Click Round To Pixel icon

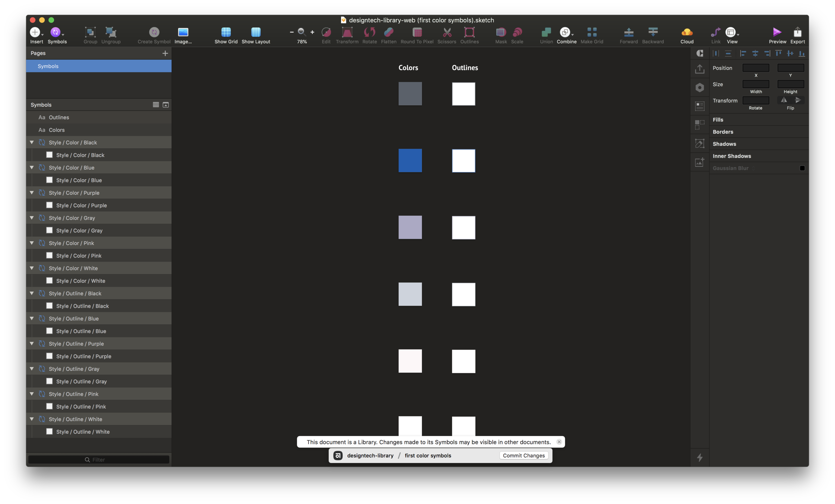[x=417, y=32]
